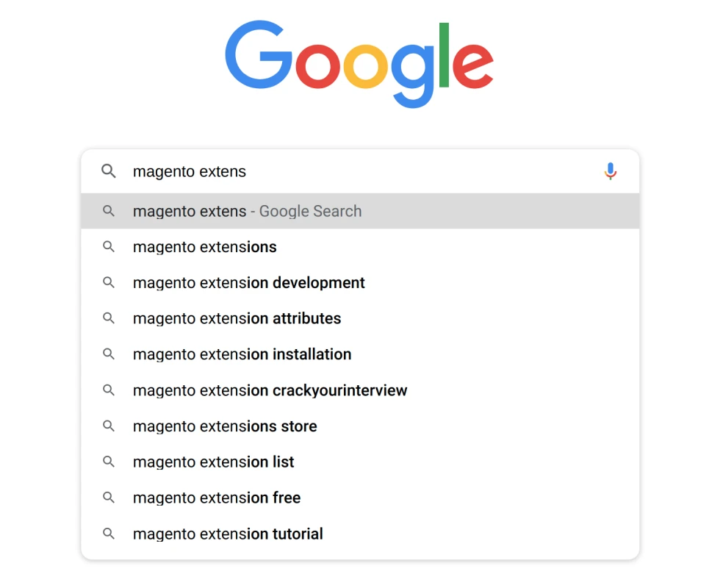Viewport: 723px width, 588px height.
Task: Click the search icon next to 'magento extension installation'
Action: (x=108, y=354)
